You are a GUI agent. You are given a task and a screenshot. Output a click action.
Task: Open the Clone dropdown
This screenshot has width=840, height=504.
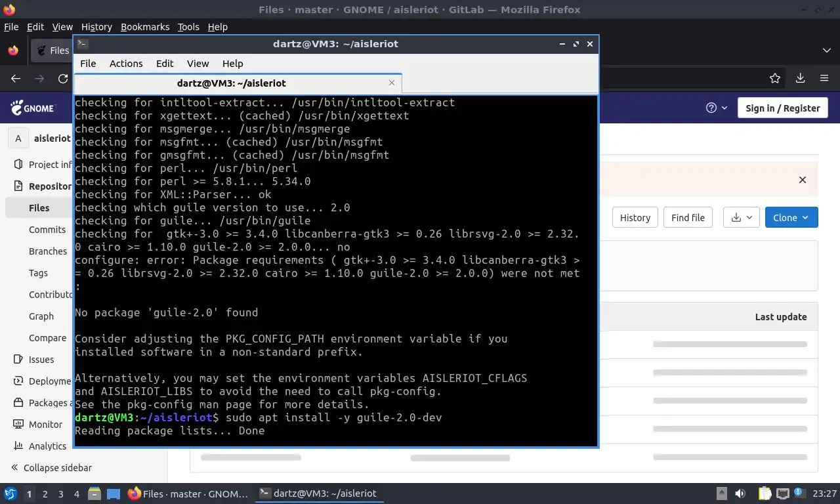tap(791, 218)
